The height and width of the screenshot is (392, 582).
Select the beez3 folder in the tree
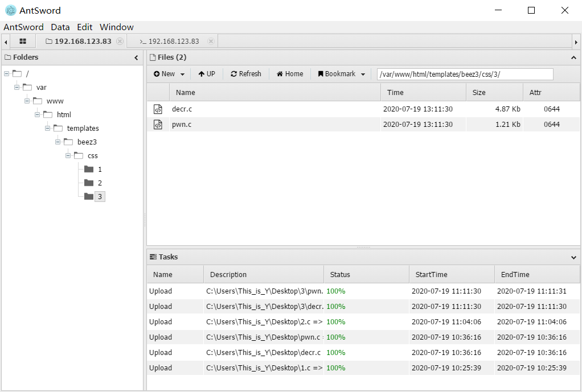point(87,142)
